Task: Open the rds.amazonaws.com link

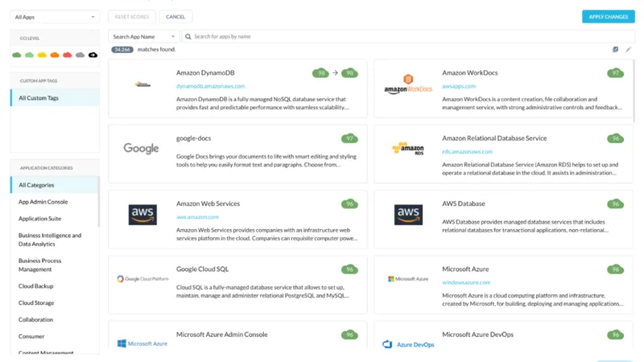Action: (468, 151)
